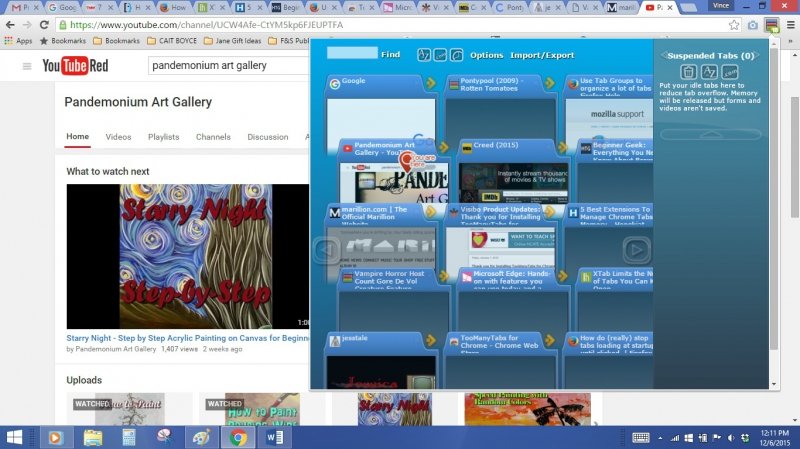Open Microsoft Word from the taskbar
The image size is (800, 449).
[274, 437]
